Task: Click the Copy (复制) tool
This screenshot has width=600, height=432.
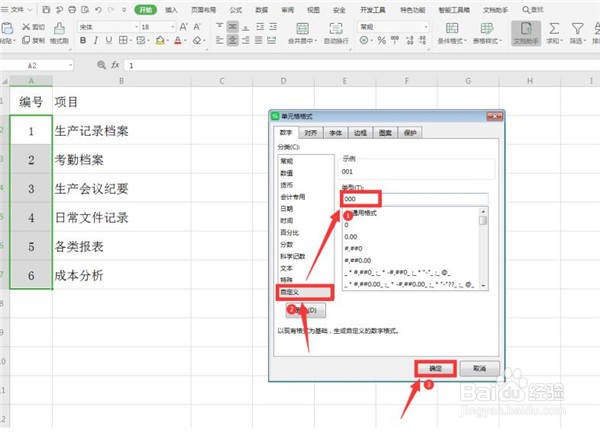Action: click(33, 40)
